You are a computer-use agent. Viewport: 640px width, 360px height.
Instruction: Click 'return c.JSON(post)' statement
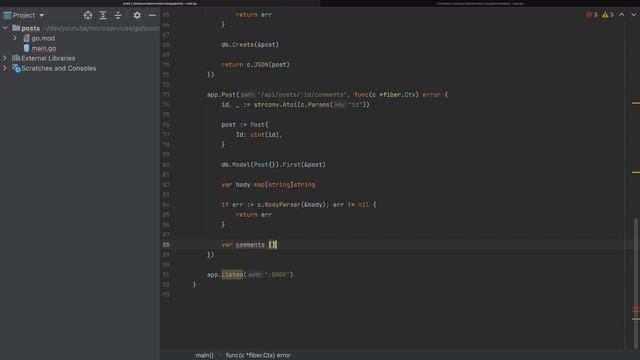pos(256,64)
